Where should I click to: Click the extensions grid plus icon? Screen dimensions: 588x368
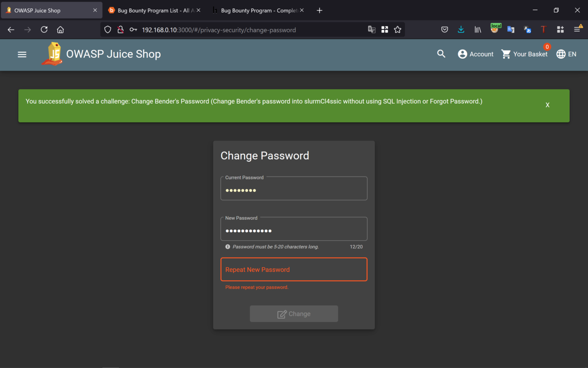(560, 30)
